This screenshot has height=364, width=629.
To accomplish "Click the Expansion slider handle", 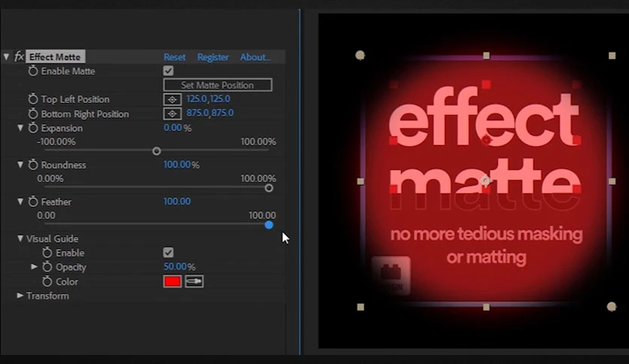I will (156, 151).
